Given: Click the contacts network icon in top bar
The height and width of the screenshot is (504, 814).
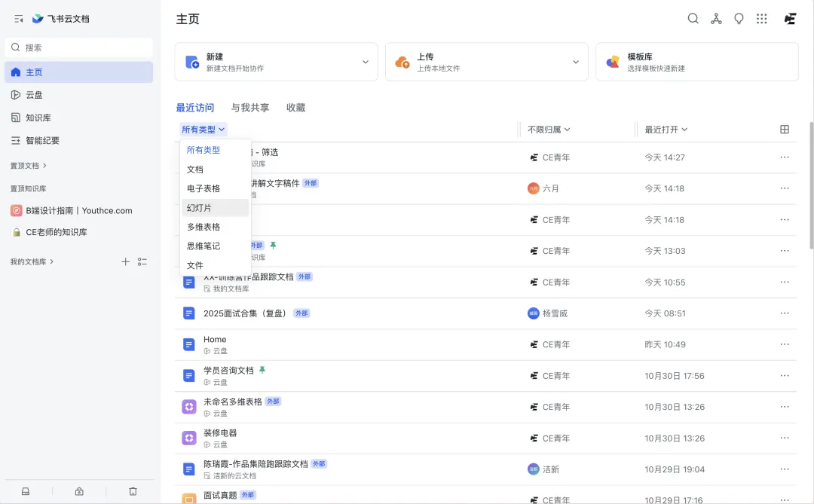Looking at the screenshot, I should click(x=716, y=19).
